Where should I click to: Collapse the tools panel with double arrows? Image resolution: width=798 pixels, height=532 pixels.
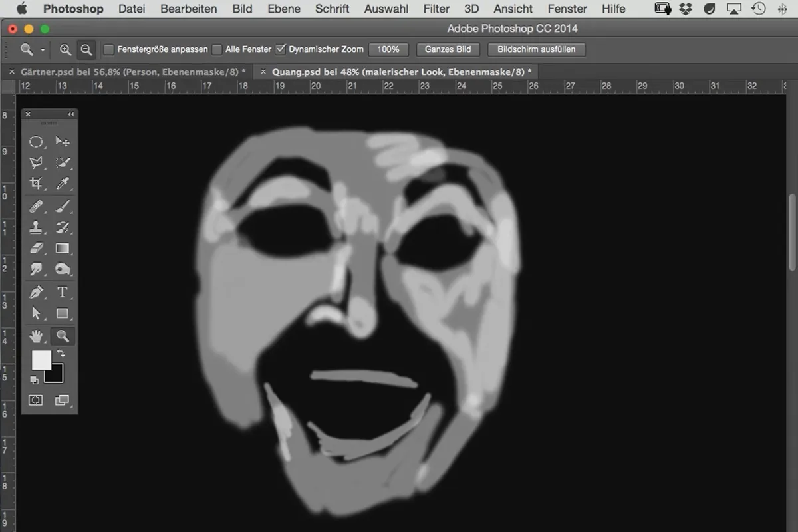(x=71, y=114)
